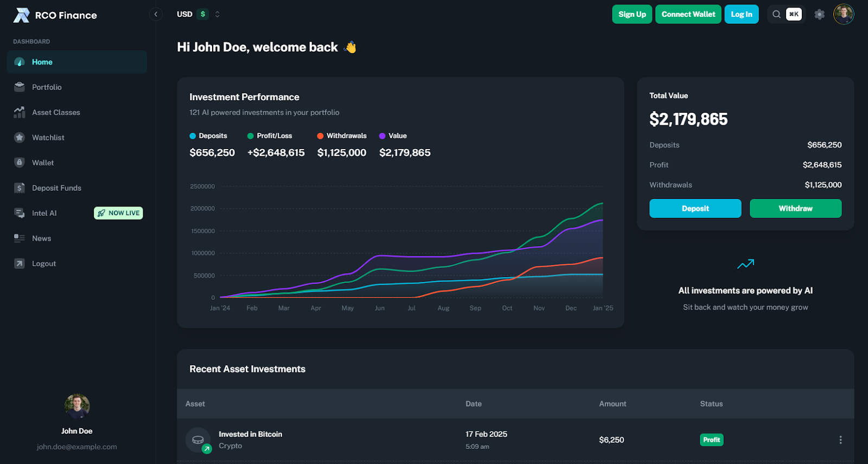This screenshot has width=868, height=464.
Task: Open Deposit Funds page
Action: pos(77,188)
